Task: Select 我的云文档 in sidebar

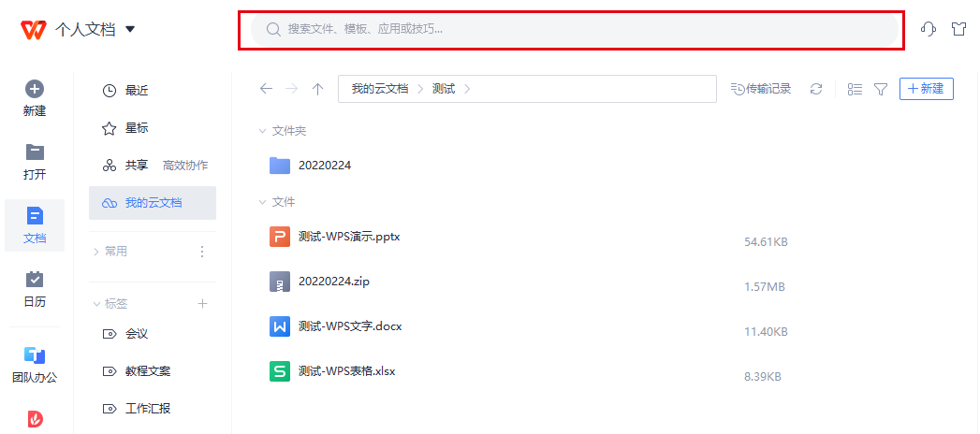Action: 153,203
